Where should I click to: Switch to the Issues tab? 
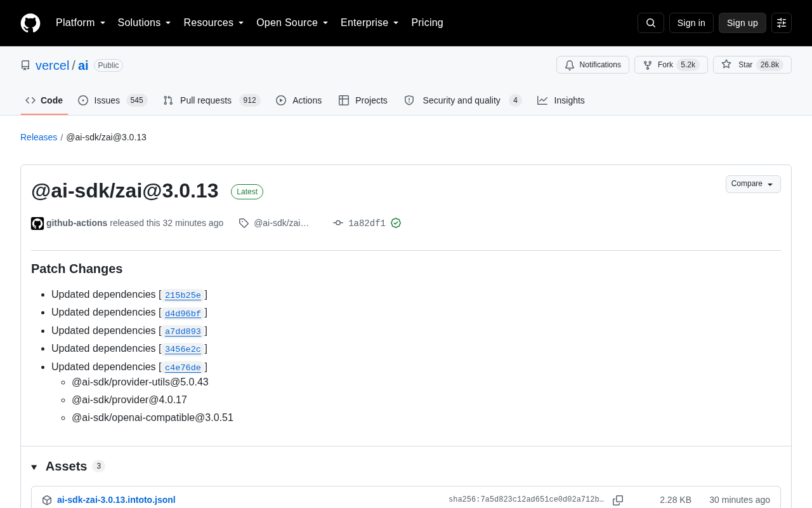(113, 100)
